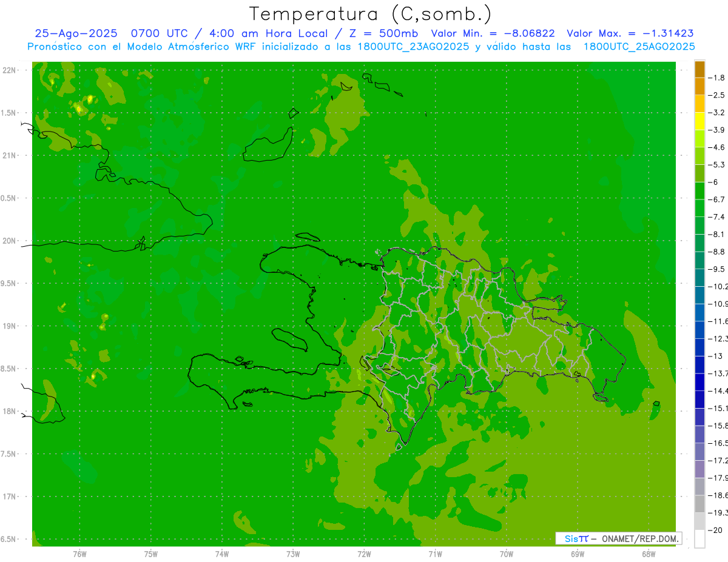Click the '-7.4' colorbar value
Viewport: 728px width, 562px height.
pos(716,217)
